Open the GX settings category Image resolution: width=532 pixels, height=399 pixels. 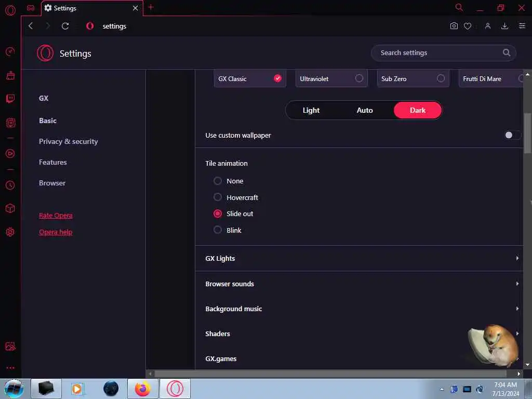click(44, 98)
